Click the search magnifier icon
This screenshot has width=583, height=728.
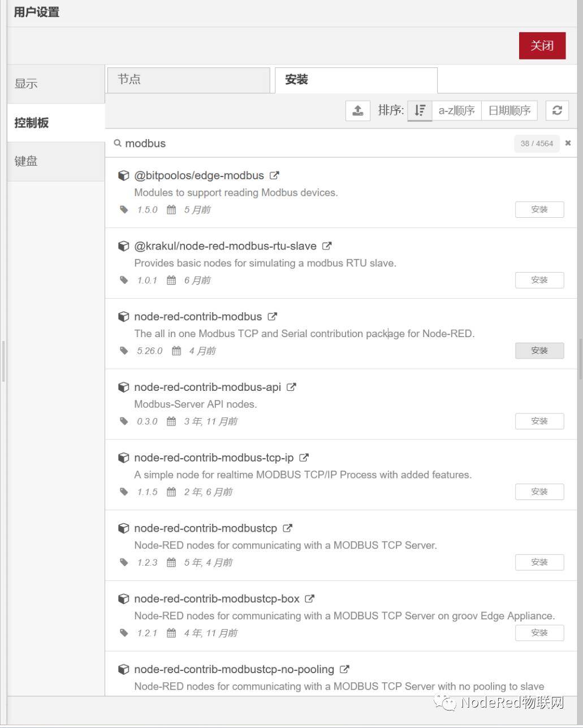(118, 143)
